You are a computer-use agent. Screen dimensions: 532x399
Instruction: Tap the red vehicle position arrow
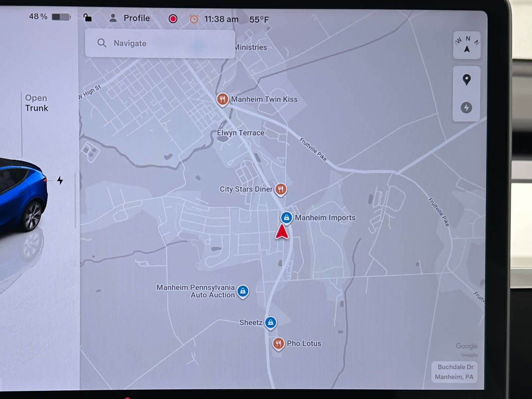click(x=282, y=232)
